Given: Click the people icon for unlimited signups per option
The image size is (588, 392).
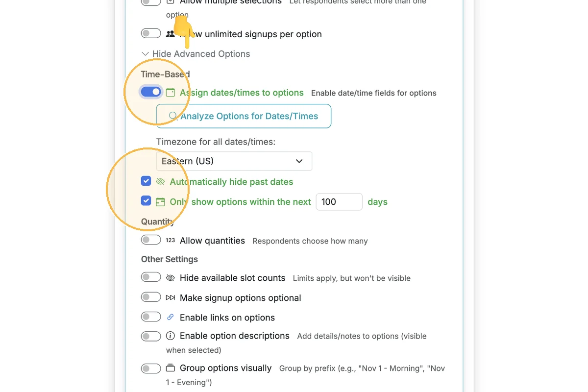Looking at the screenshot, I should [x=170, y=34].
